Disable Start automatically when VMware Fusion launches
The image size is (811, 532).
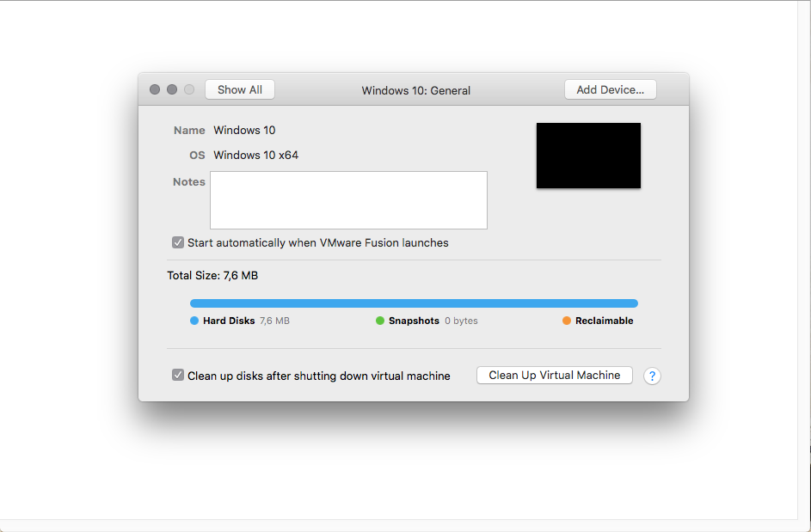click(x=178, y=242)
